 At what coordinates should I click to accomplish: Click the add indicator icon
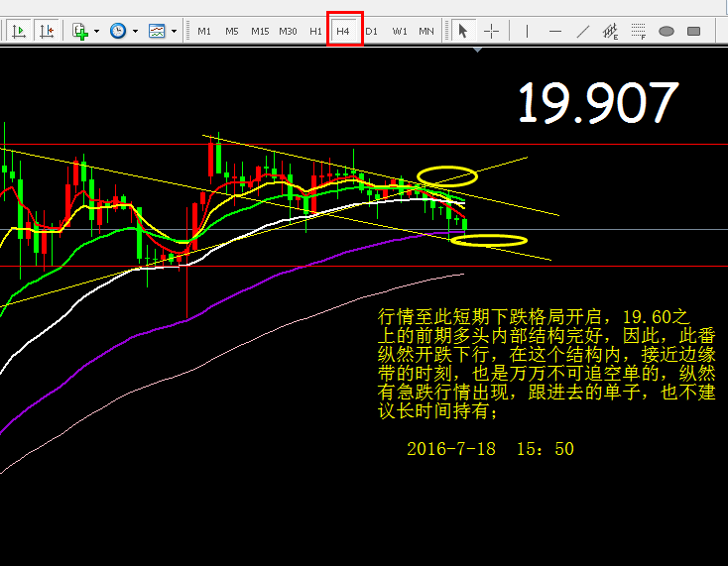pyautogui.click(x=80, y=31)
